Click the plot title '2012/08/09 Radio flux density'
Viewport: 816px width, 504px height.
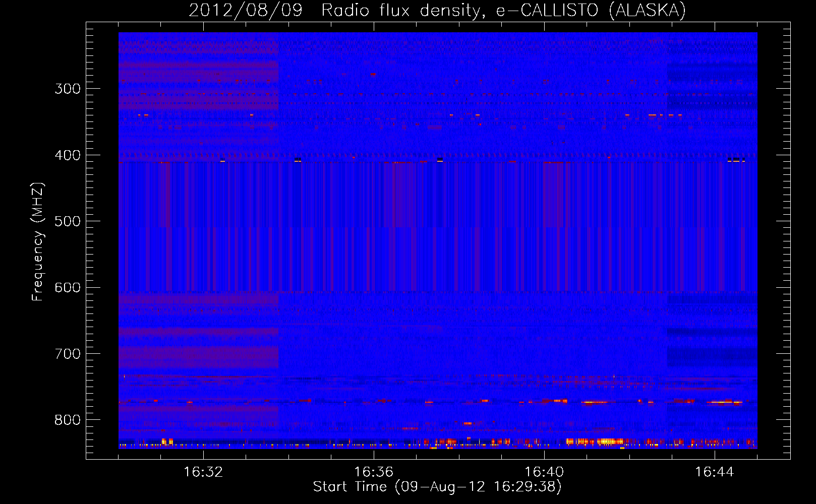pos(437,10)
